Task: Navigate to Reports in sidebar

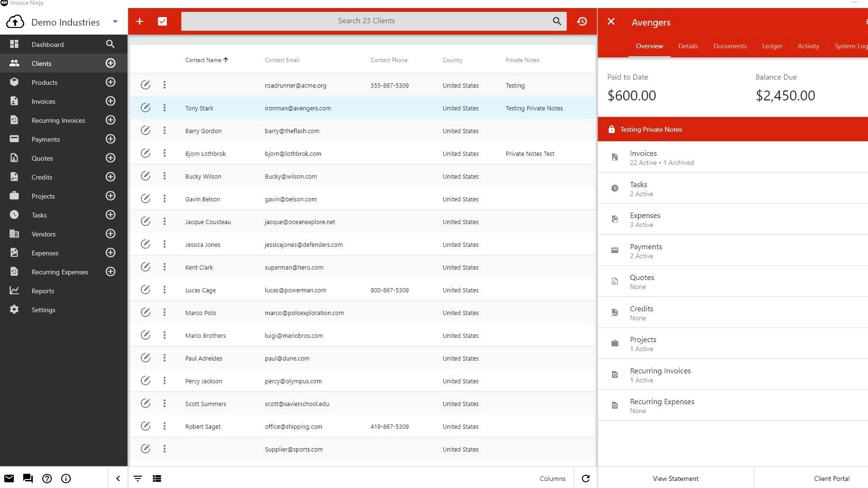Action: [43, 291]
